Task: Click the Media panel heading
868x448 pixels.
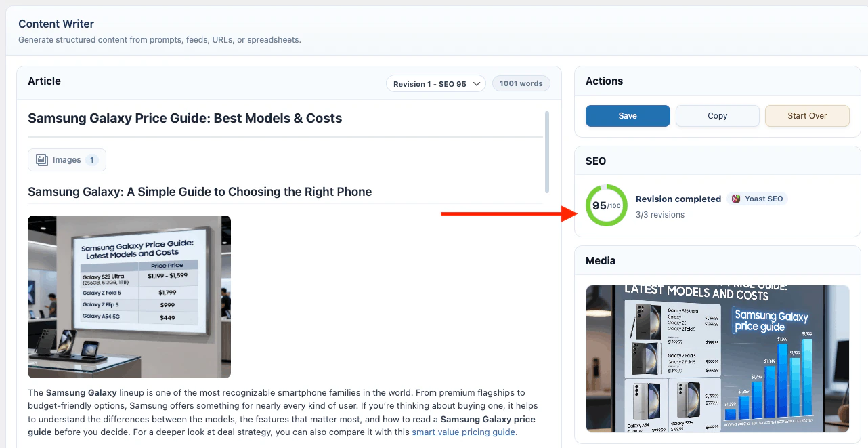Action: [601, 261]
